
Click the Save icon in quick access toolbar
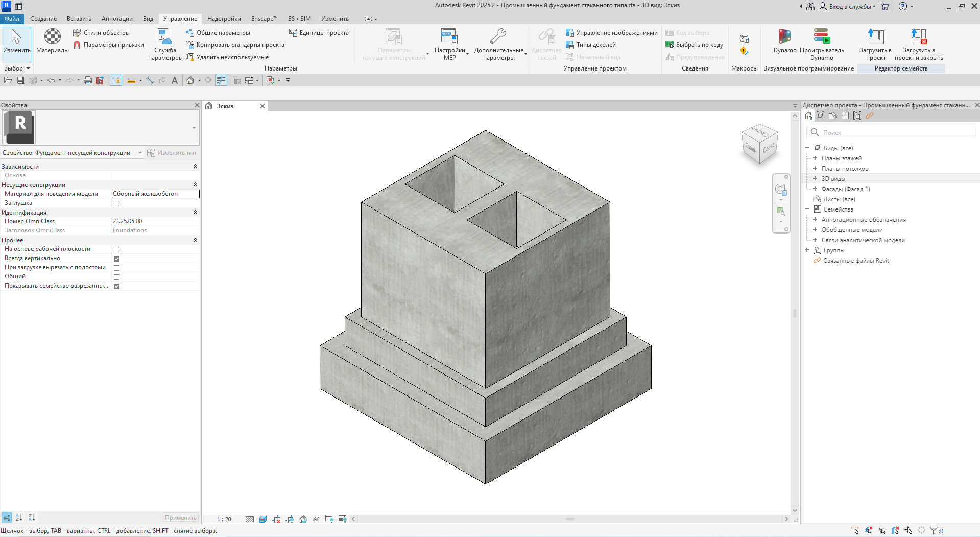[x=20, y=80]
